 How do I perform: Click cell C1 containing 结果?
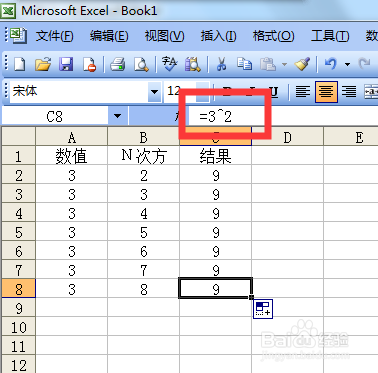coord(215,156)
